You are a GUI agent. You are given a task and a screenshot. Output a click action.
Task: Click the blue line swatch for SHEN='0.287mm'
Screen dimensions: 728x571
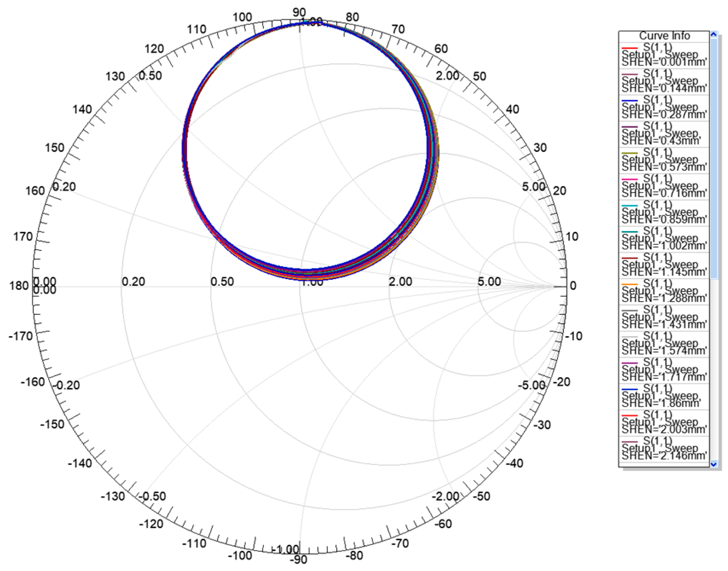tap(629, 101)
